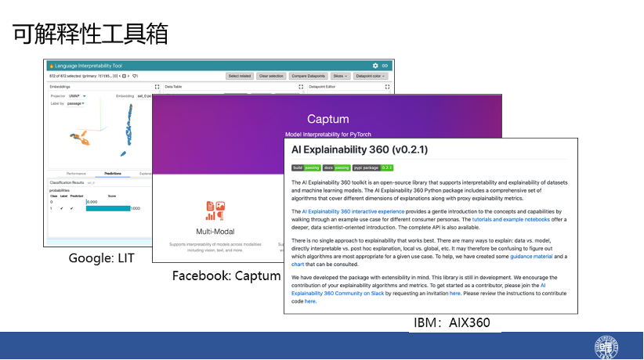Click the Captum Multi-Modal icon
Screen dimensions: 644x360
click(215, 211)
